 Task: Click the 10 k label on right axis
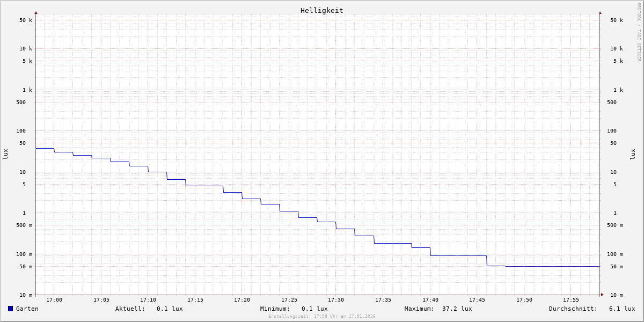(x=617, y=49)
